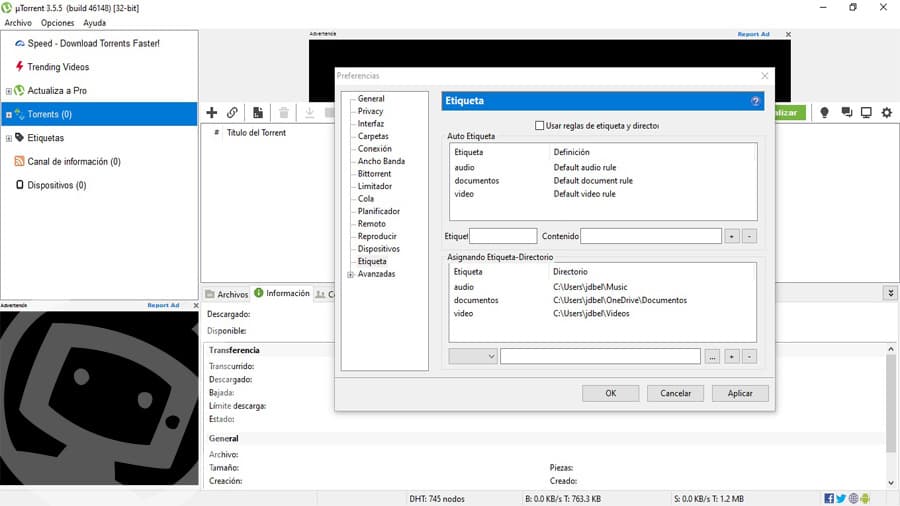The width and height of the screenshot is (900, 506).
Task: Select Bittorrent in preferences tree
Action: [x=374, y=174]
